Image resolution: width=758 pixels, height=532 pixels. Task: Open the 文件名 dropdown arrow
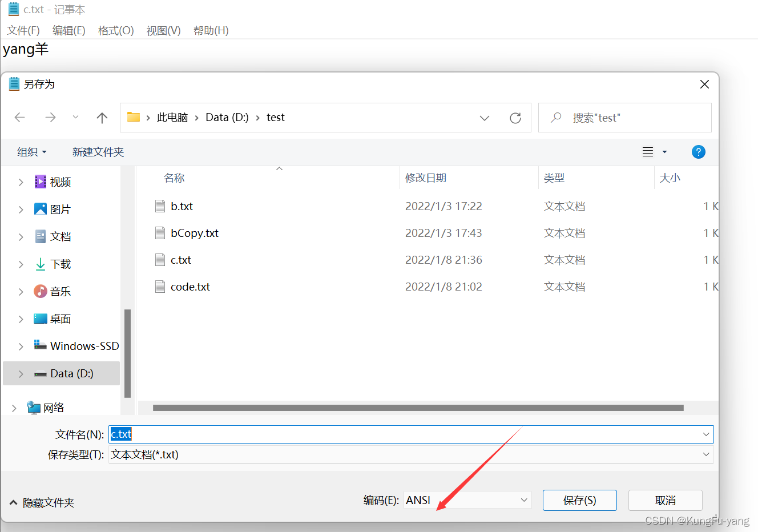(x=706, y=434)
